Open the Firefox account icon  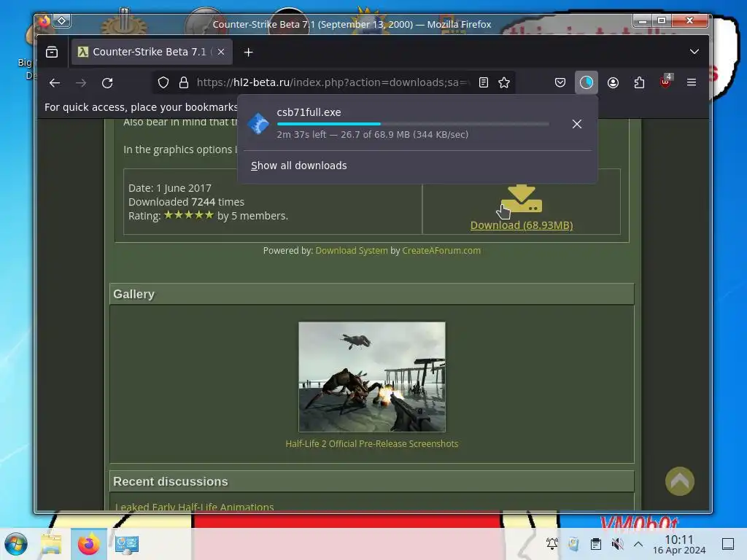click(x=613, y=83)
